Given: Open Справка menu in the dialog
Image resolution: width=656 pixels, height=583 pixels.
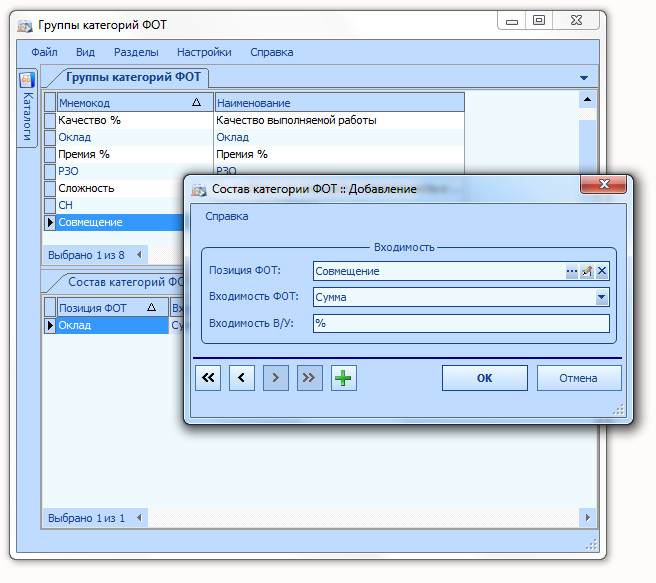Looking at the screenshot, I should pos(226,216).
